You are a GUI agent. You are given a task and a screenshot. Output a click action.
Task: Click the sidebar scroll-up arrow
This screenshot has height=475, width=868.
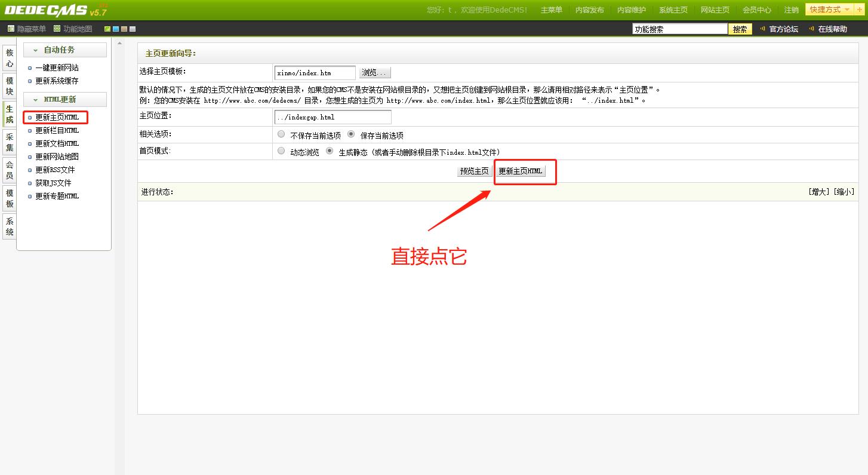coord(119,43)
